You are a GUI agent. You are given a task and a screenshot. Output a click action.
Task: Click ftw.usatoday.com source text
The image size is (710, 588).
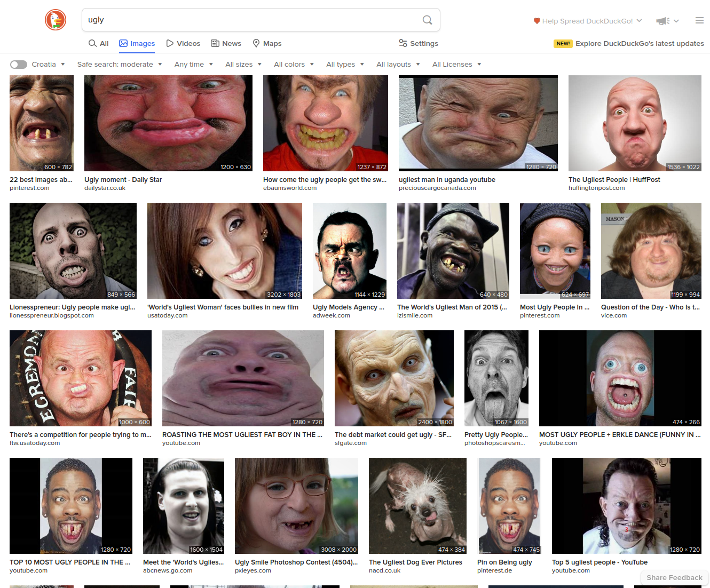pyautogui.click(x=35, y=443)
